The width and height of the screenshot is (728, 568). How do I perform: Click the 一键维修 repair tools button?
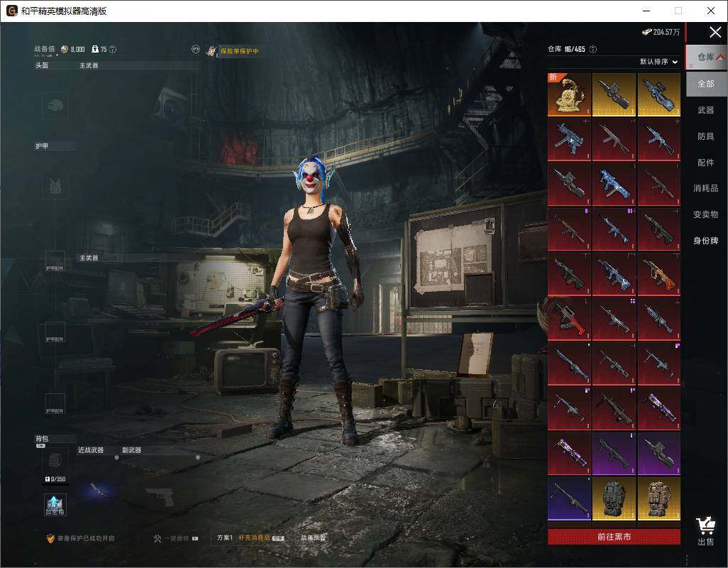click(x=175, y=538)
